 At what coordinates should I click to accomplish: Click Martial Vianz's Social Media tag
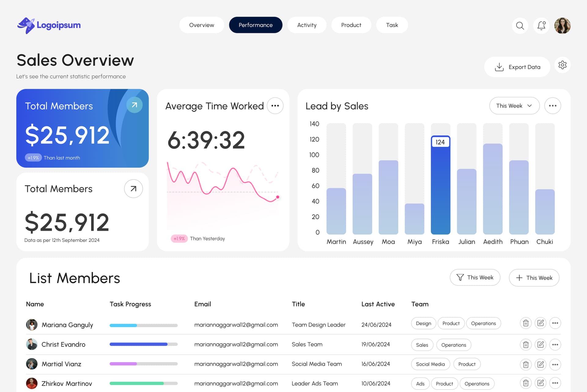[x=430, y=364]
